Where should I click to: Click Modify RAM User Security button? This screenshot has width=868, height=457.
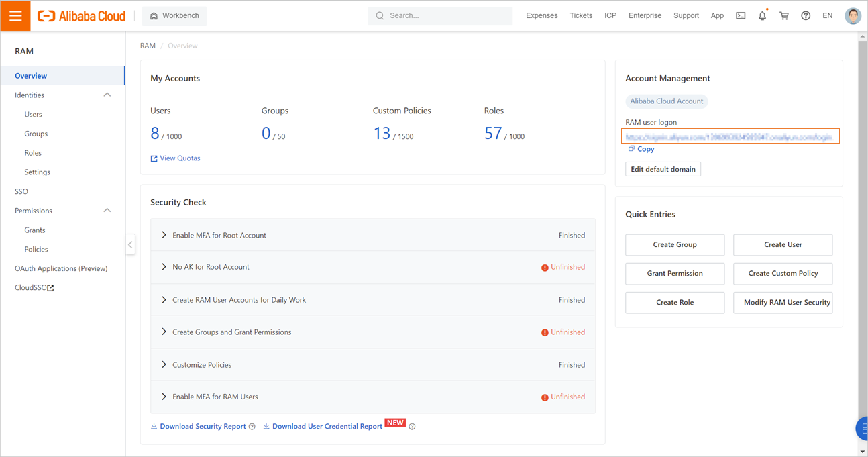[783, 303]
